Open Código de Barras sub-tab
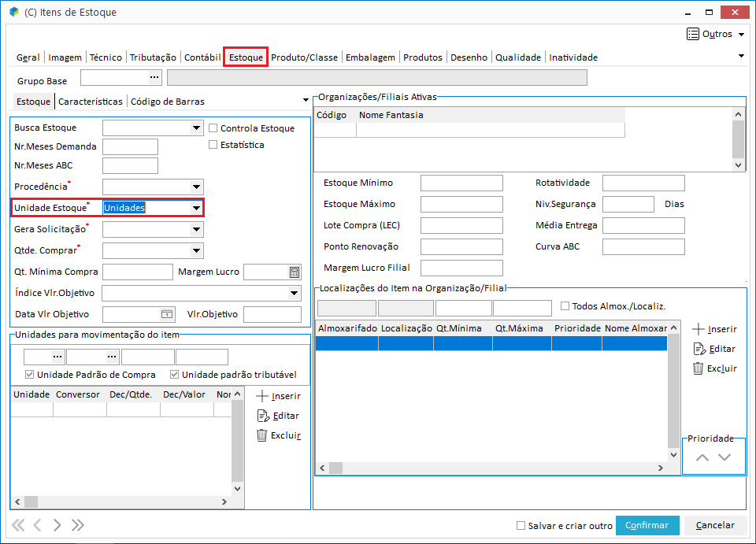The image size is (756, 544). [x=168, y=102]
